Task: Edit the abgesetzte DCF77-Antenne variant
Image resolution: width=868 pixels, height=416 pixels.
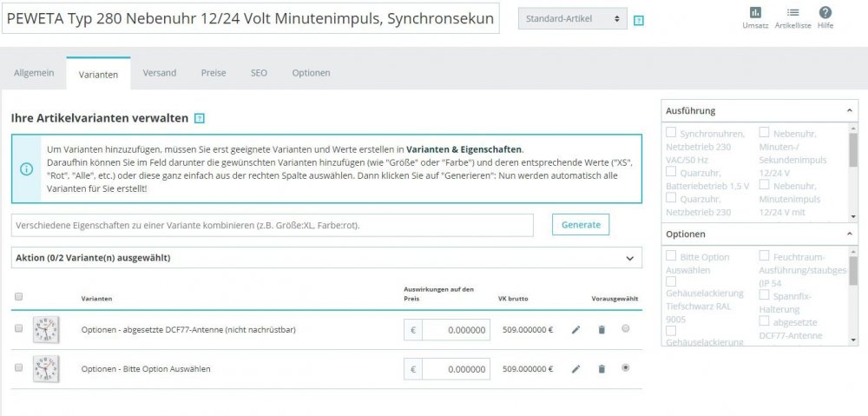Action: point(575,330)
